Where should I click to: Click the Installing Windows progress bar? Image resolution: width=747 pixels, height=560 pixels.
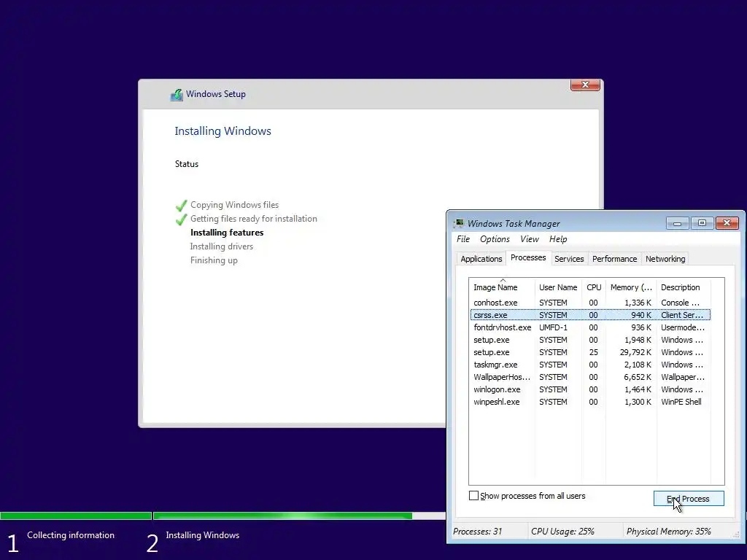(299, 516)
